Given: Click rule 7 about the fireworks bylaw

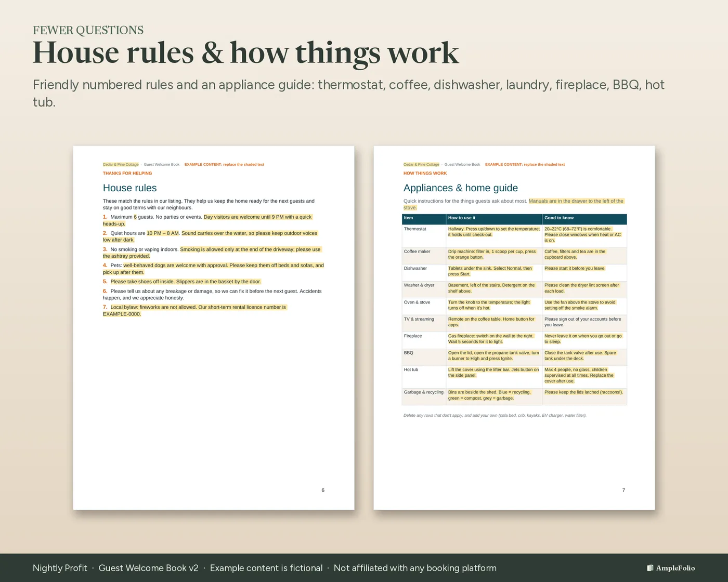Looking at the screenshot, I should click(x=195, y=311).
